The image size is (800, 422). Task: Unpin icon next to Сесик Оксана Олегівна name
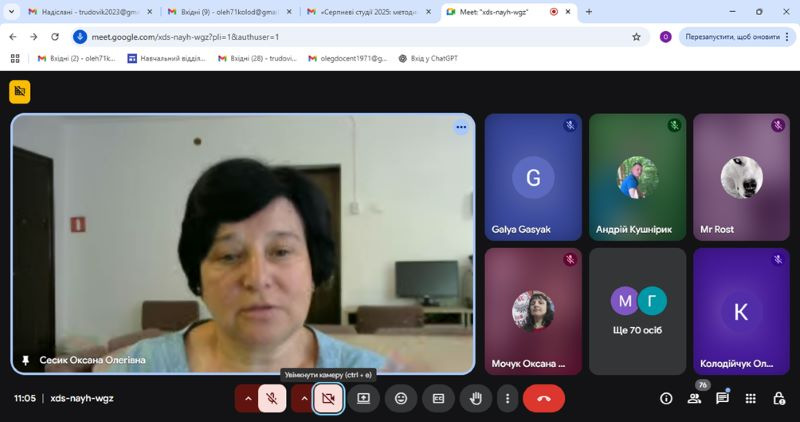(x=26, y=360)
